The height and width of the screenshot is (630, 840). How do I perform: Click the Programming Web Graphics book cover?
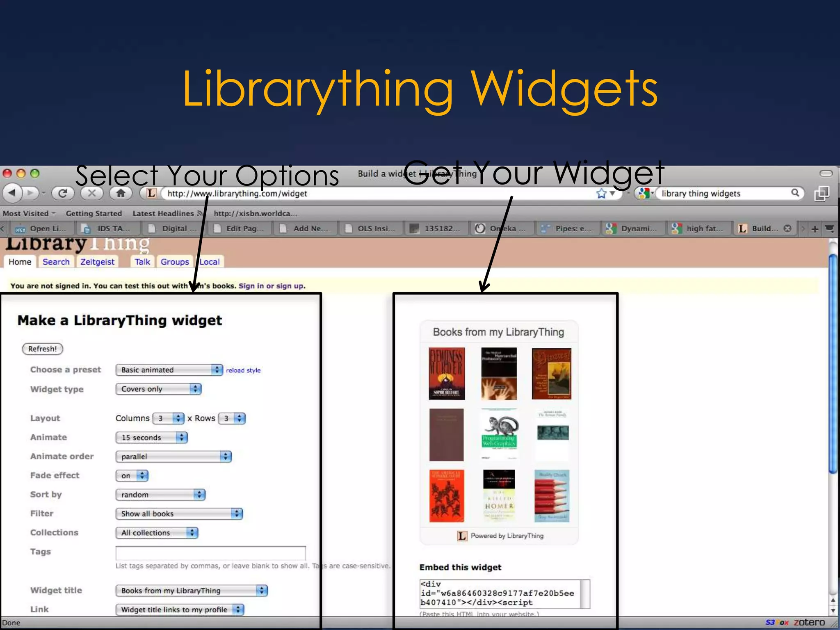coord(499,434)
